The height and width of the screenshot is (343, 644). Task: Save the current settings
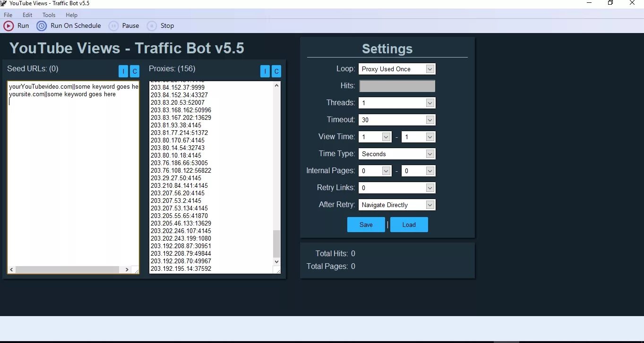(366, 225)
